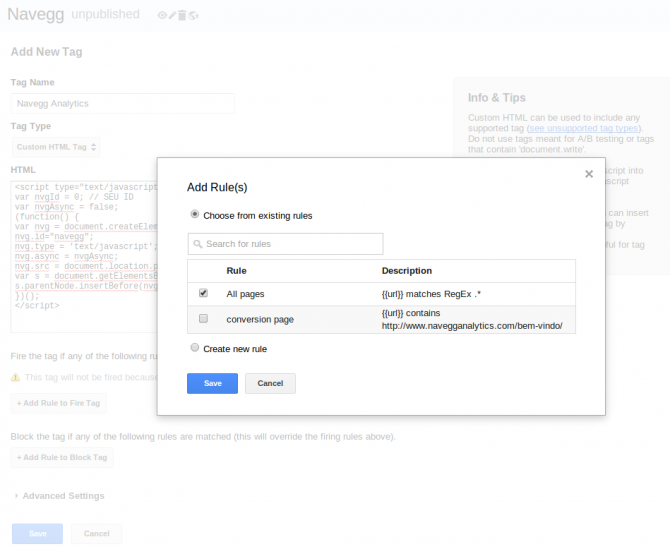Click the blue Save button in dialog
This screenshot has width=670, height=549.
pyautogui.click(x=212, y=383)
